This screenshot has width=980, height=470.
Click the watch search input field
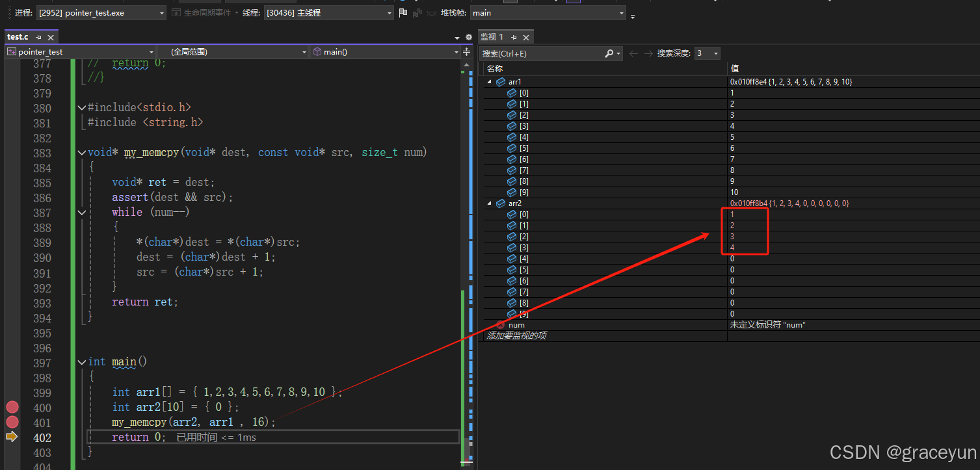[542, 53]
